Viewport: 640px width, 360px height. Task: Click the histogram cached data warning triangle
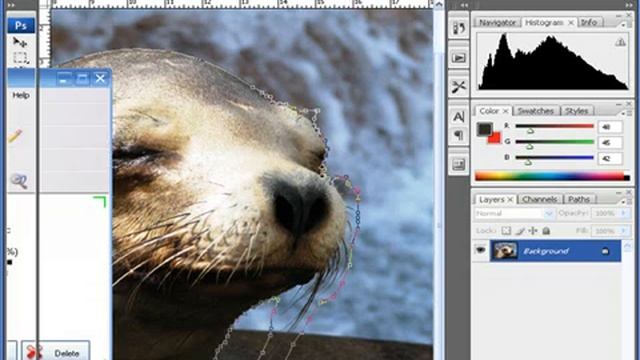pos(620,42)
